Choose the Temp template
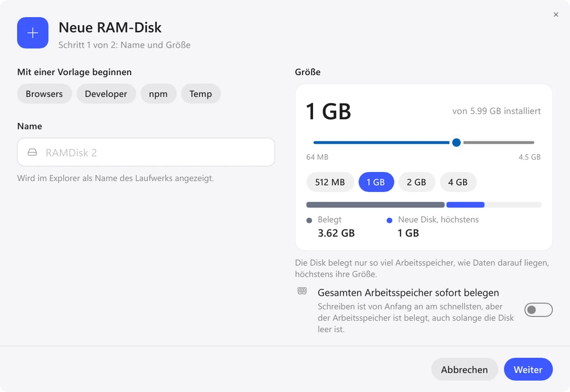 (201, 94)
